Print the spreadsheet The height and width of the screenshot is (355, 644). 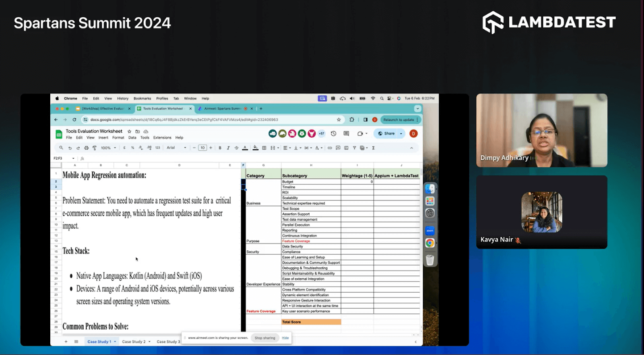(86, 148)
